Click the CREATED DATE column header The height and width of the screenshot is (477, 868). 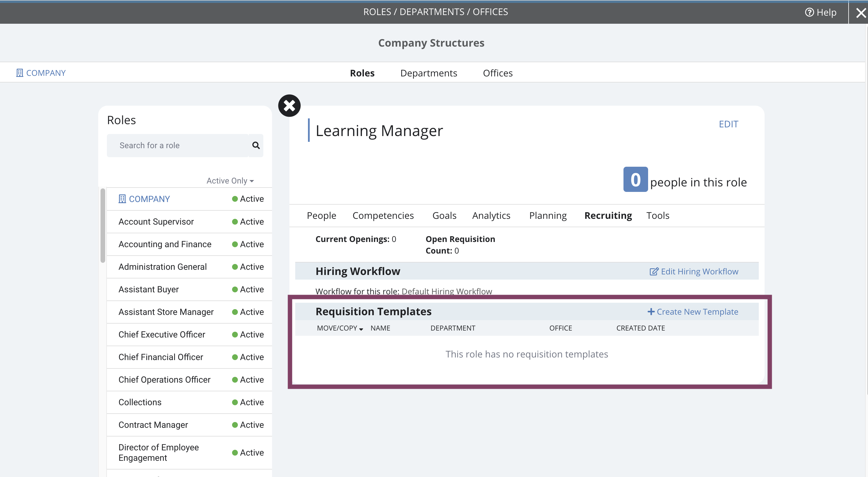640,328
